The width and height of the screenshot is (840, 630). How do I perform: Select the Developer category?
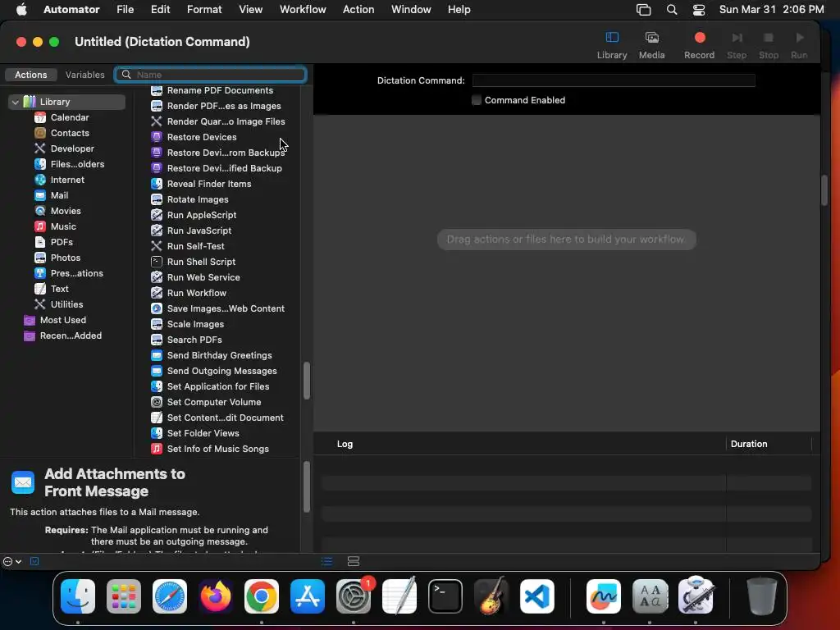pyautogui.click(x=72, y=148)
